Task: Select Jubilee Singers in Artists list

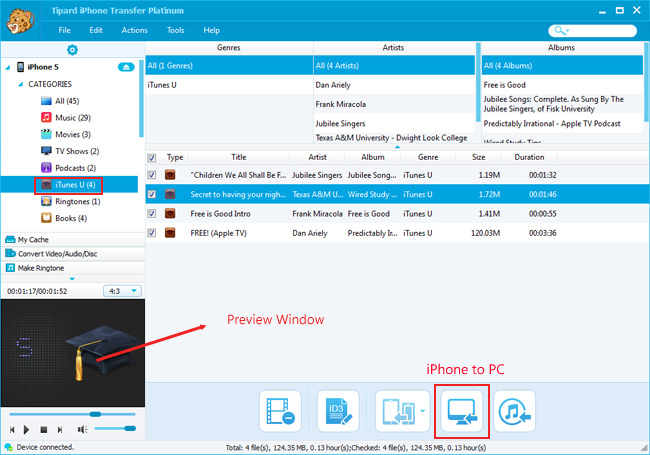Action: pyautogui.click(x=394, y=123)
